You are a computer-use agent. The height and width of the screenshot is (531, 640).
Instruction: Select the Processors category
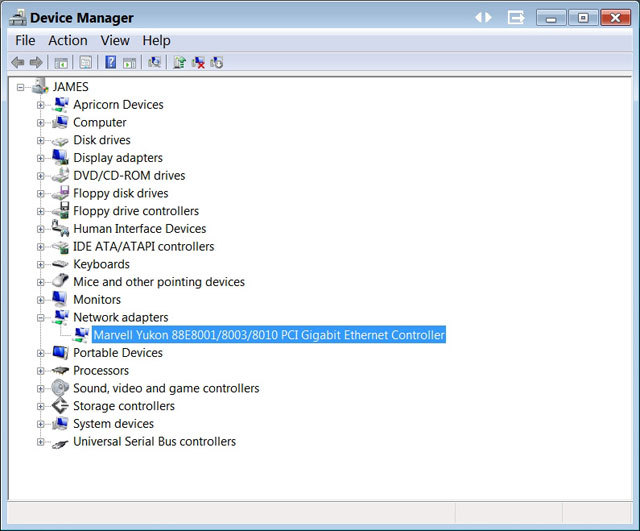(x=101, y=370)
